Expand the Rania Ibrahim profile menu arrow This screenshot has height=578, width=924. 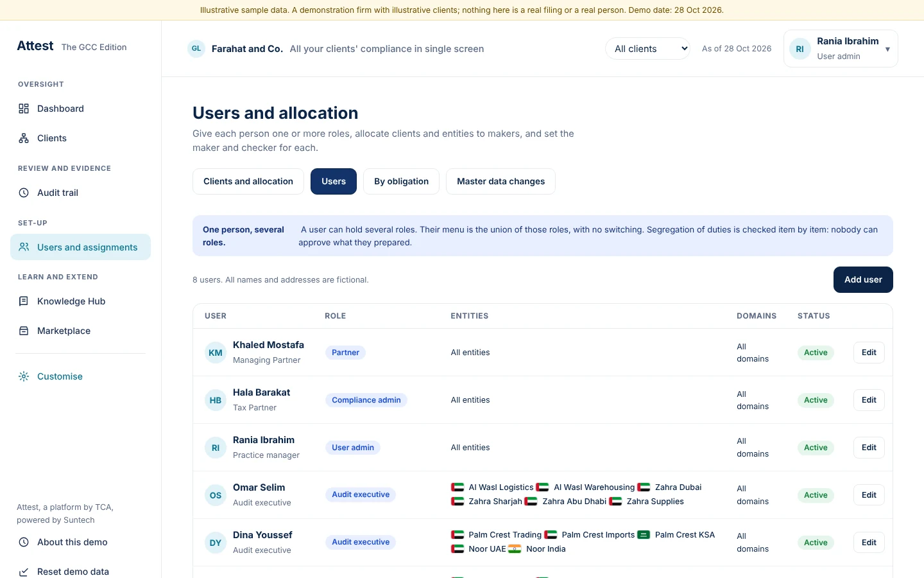point(887,49)
